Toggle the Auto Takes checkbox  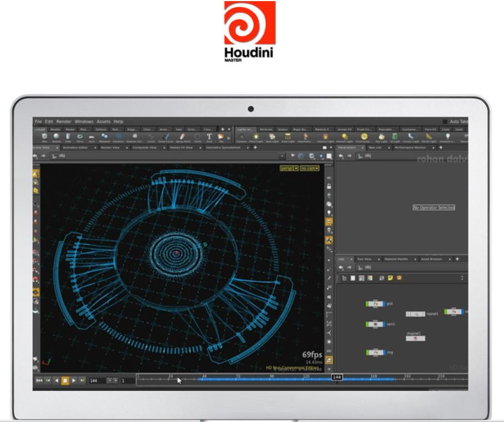click(445, 122)
